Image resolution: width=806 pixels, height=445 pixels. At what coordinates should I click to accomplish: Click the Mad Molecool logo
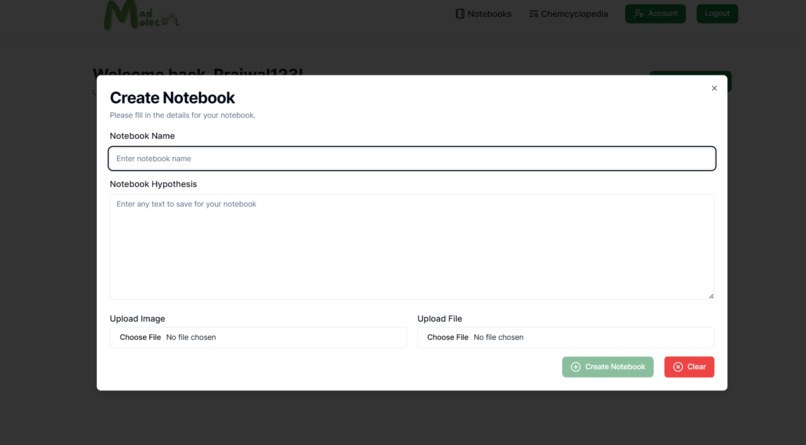click(x=141, y=15)
